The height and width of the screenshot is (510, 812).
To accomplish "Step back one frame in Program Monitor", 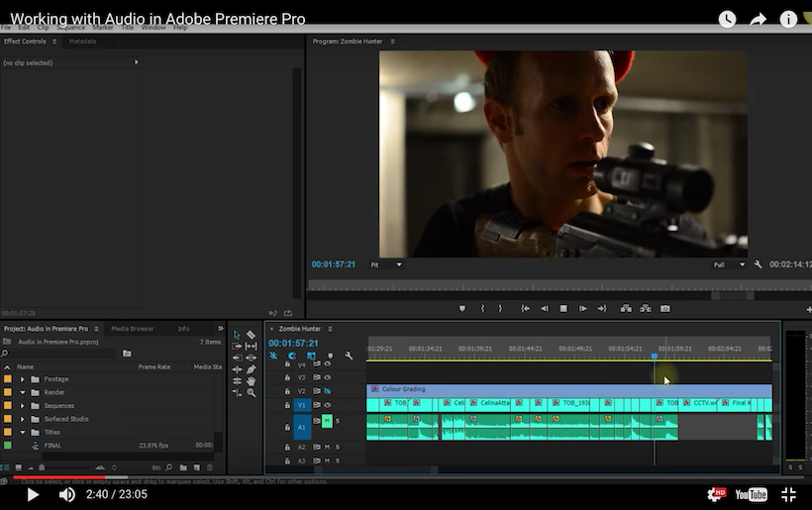I will click(545, 309).
